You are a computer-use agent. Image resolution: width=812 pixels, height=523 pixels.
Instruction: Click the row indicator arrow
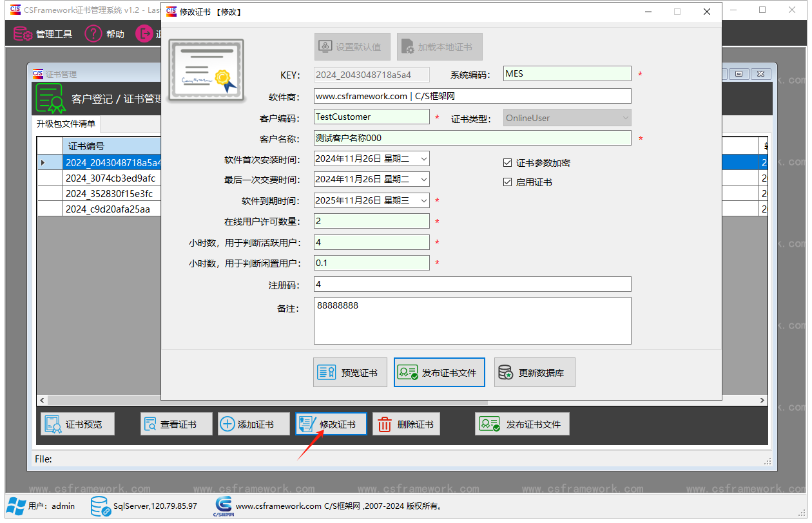[x=43, y=162]
